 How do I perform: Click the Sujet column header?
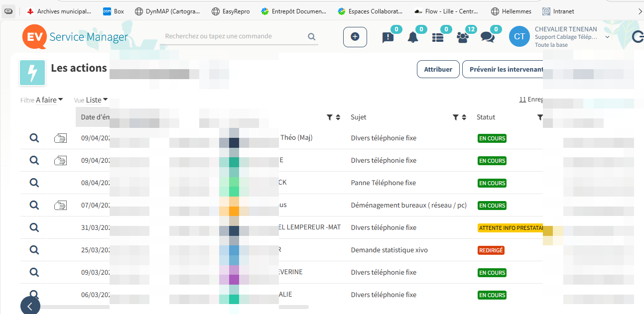(x=359, y=117)
